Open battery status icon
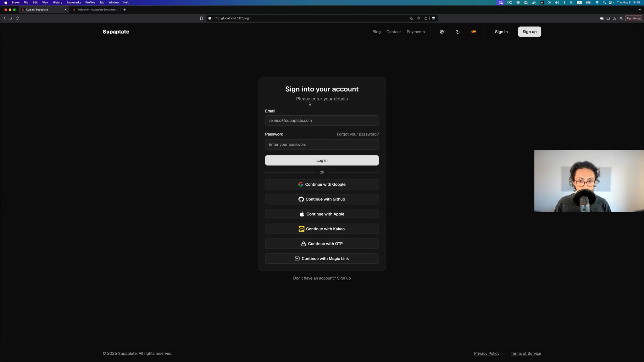The width and height of the screenshot is (644, 362). pos(588,3)
